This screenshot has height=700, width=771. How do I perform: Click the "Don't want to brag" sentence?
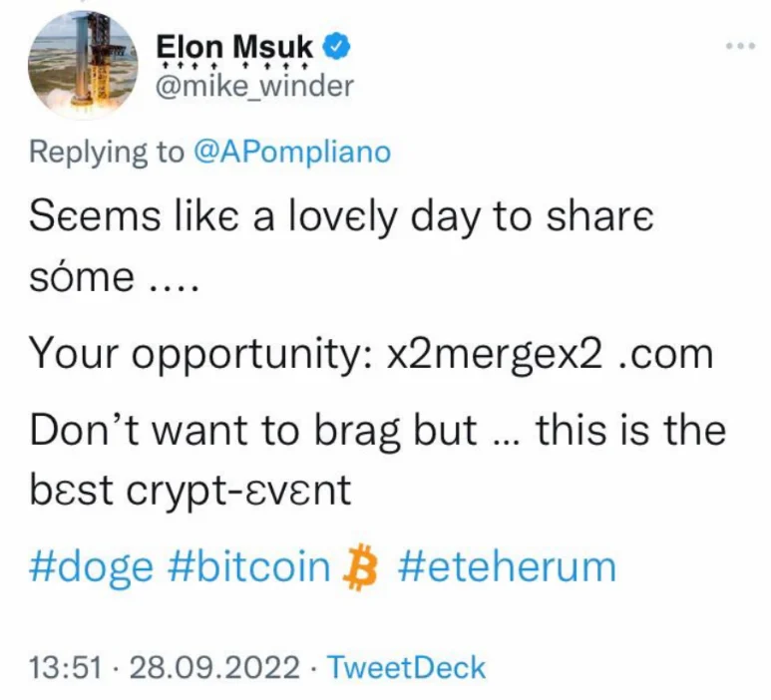pos(378,430)
